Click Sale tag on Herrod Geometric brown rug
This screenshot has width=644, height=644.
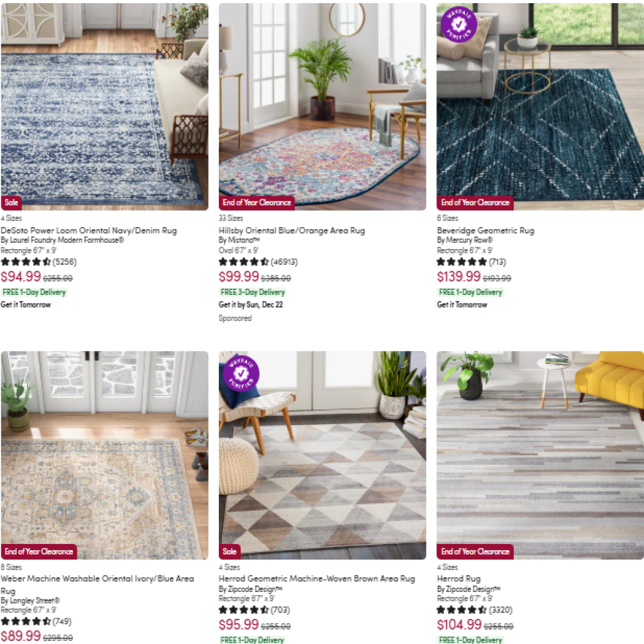230,552
